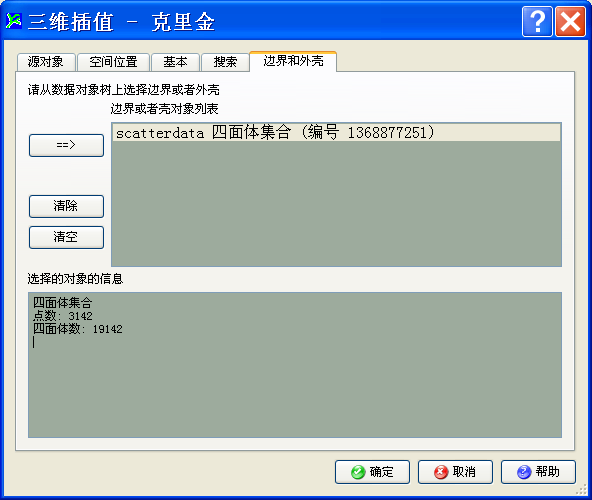The image size is (592, 500).
Task: Cancel dialog with 取消 button
Action: click(x=455, y=472)
